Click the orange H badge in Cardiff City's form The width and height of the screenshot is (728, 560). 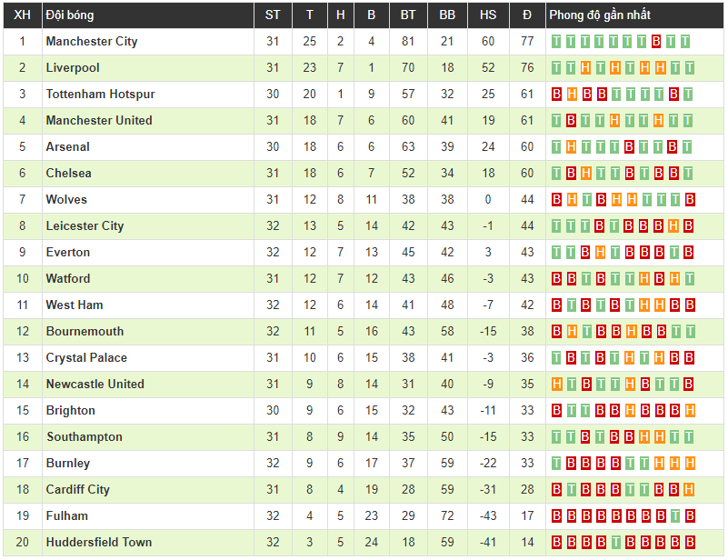[689, 490]
